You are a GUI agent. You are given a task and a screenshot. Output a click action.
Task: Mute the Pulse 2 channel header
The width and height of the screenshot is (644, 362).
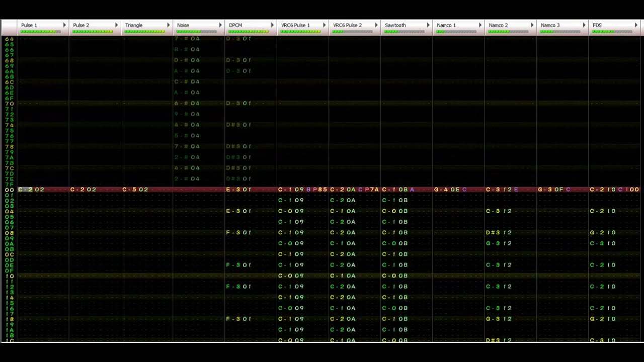click(x=95, y=28)
